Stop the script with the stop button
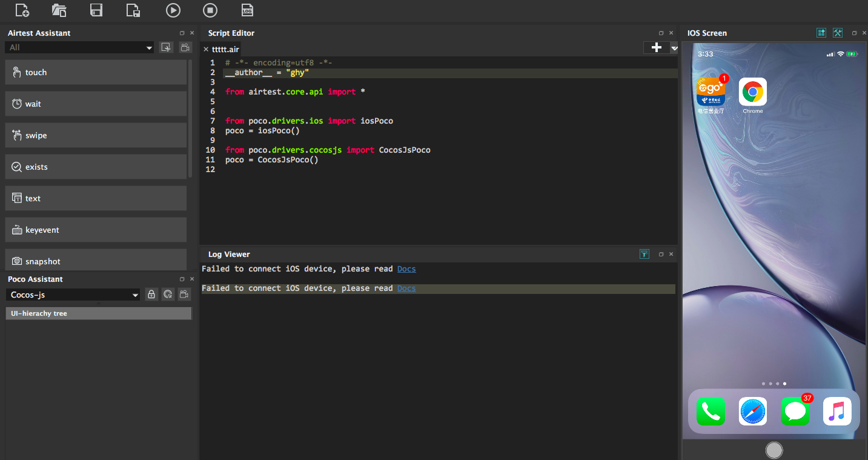 [x=210, y=10]
